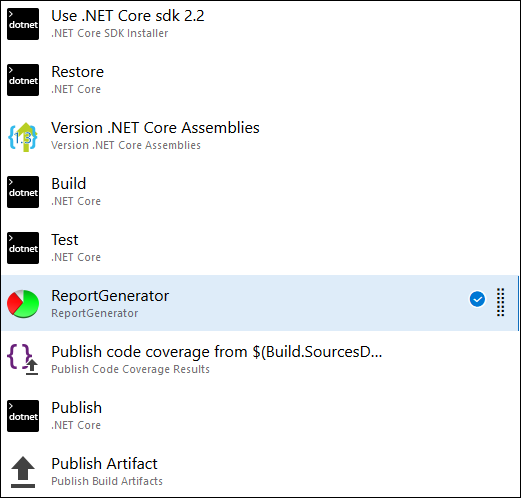Image resolution: width=521 pixels, height=498 pixels.
Task: Toggle the blue checkmark on ReportGenerator
Action: pos(477,299)
